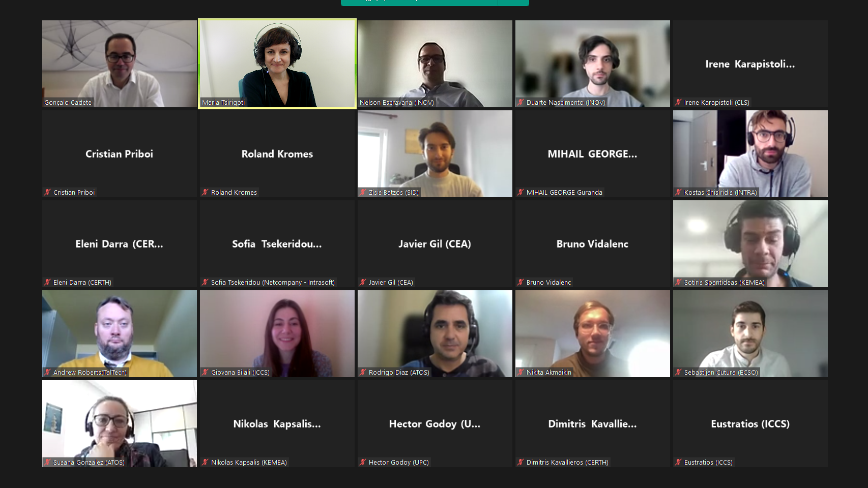This screenshot has height=488, width=868.
Task: Select Gonçalo Cadete's video tile
Action: (120, 64)
